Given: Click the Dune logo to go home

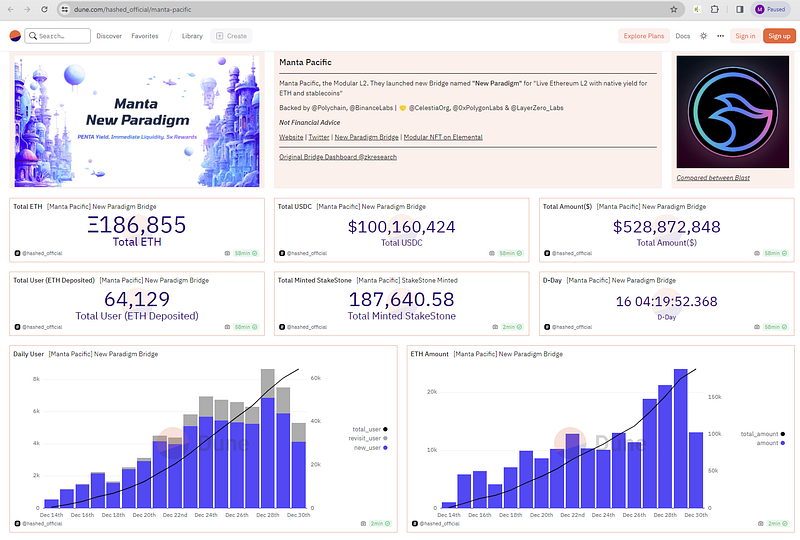Looking at the screenshot, I should pyautogui.click(x=15, y=36).
